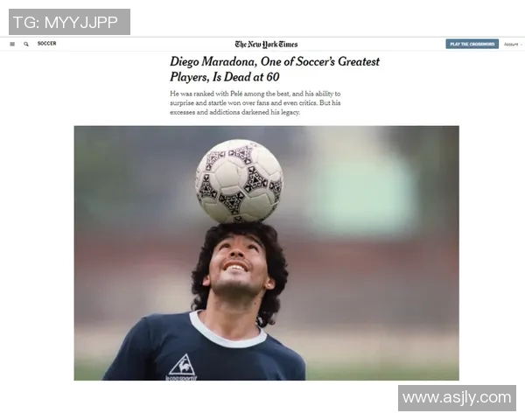The width and height of the screenshot is (525, 420).
Task: Click the player's face in the photo
Action: [x=237, y=264]
